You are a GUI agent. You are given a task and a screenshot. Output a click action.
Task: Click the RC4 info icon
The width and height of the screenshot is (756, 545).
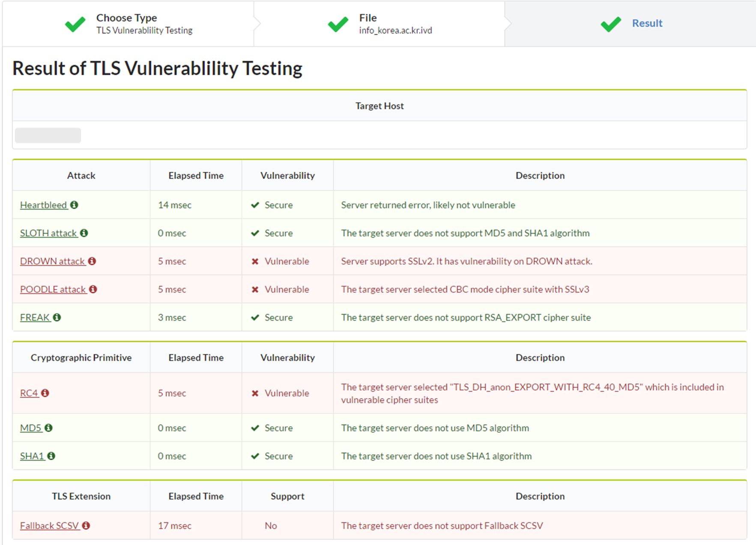tap(45, 393)
